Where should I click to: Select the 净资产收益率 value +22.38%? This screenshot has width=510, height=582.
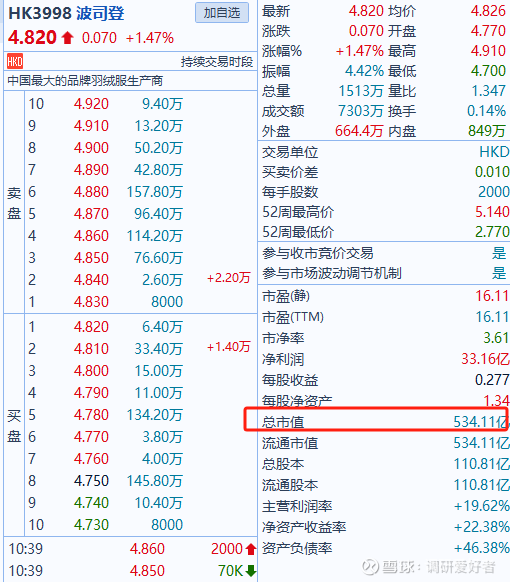click(481, 527)
